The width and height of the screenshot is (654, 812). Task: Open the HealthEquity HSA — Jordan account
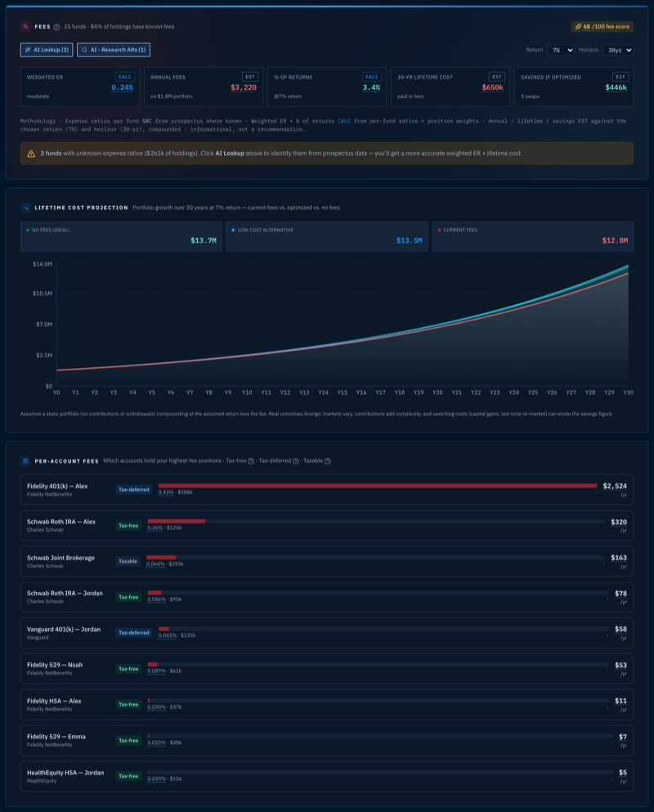coord(327,776)
